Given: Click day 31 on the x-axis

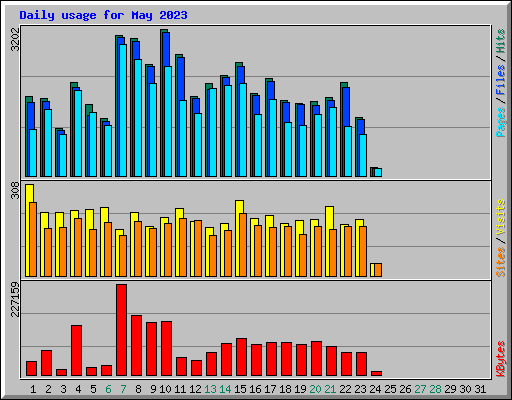Looking at the screenshot, I should point(480,389).
